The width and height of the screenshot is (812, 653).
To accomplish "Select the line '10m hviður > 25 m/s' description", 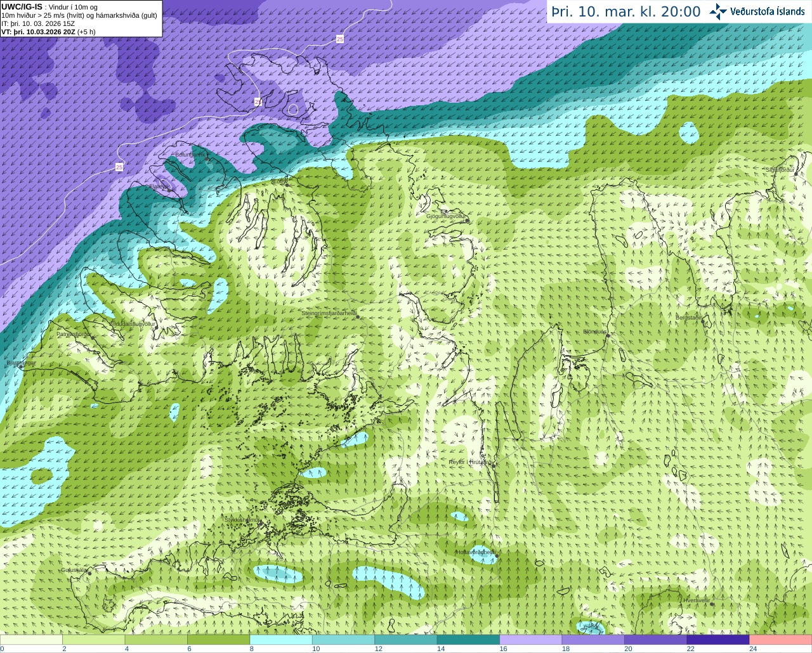I will (79, 15).
